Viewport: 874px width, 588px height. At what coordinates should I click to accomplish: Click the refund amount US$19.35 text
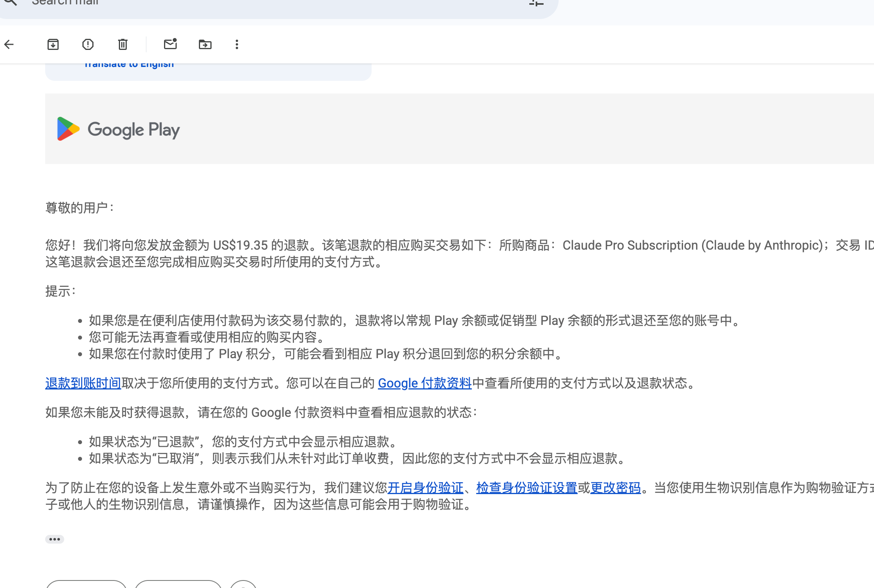[240, 245]
